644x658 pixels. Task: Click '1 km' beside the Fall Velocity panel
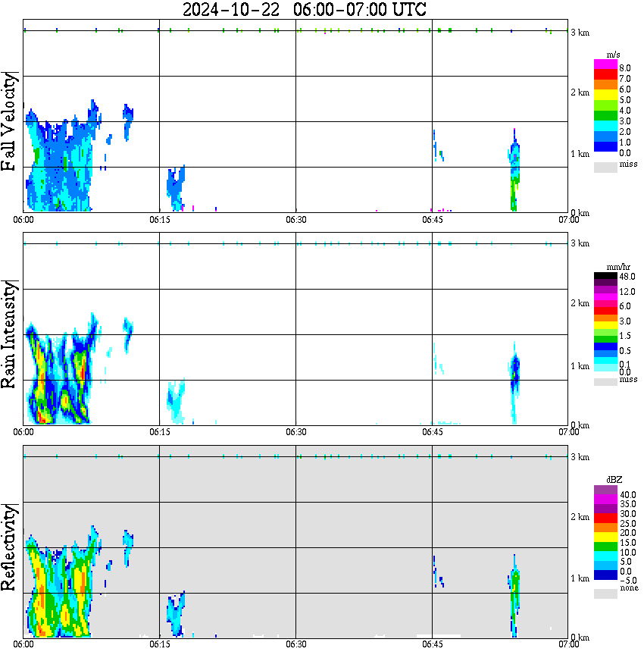(580, 154)
